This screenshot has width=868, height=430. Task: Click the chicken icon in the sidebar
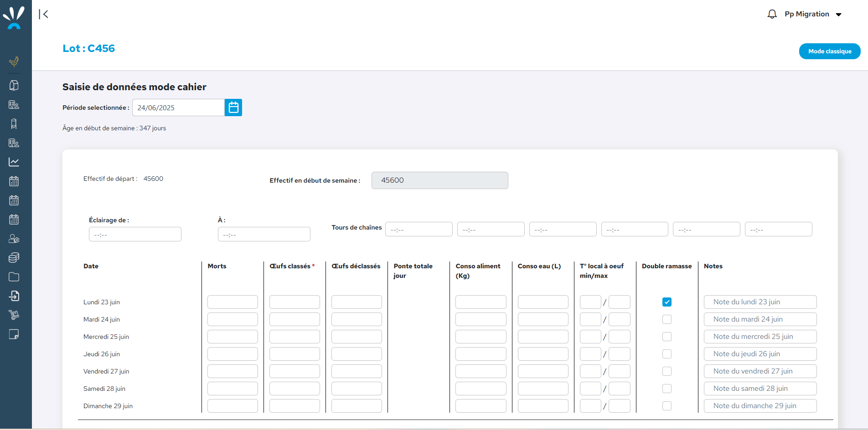(14, 61)
